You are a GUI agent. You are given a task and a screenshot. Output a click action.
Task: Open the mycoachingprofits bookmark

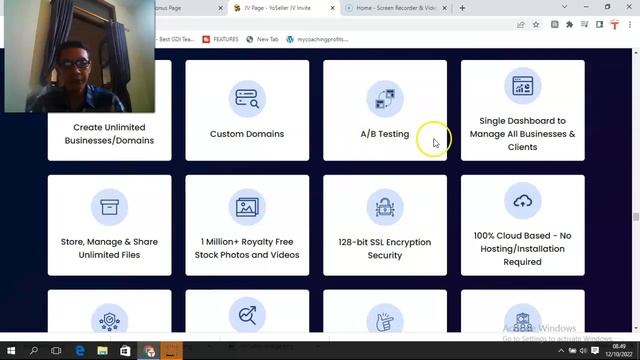[x=317, y=39]
